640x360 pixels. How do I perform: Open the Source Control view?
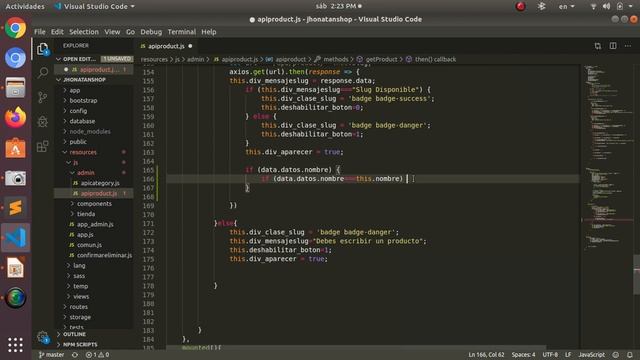42,97
